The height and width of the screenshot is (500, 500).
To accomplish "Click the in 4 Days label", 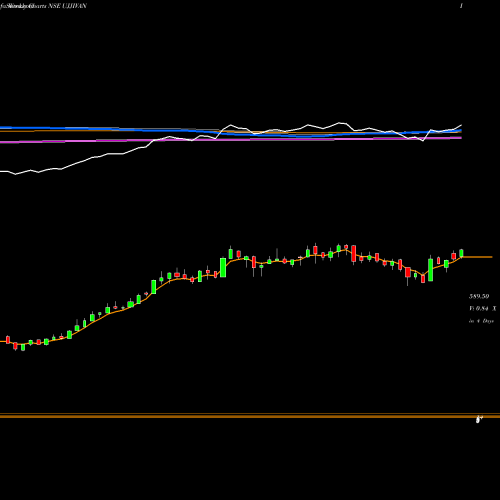I will coord(481,321).
